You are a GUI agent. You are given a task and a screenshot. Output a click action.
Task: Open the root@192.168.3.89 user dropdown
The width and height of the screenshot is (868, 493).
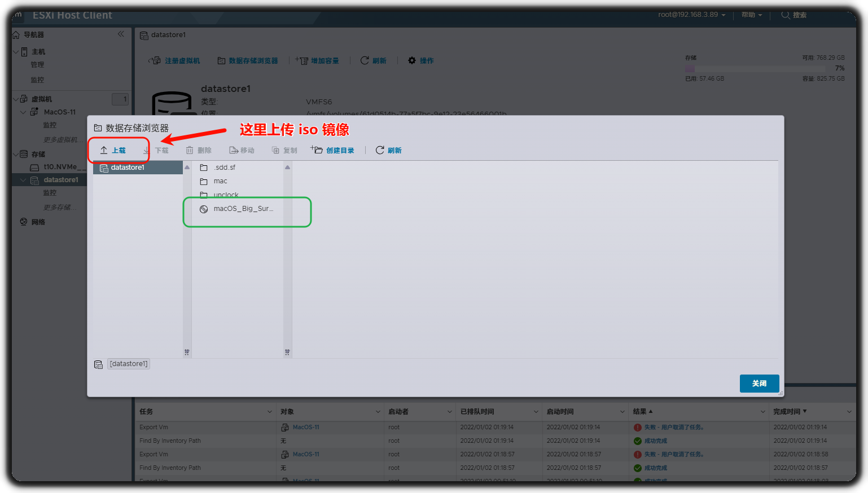click(x=691, y=15)
